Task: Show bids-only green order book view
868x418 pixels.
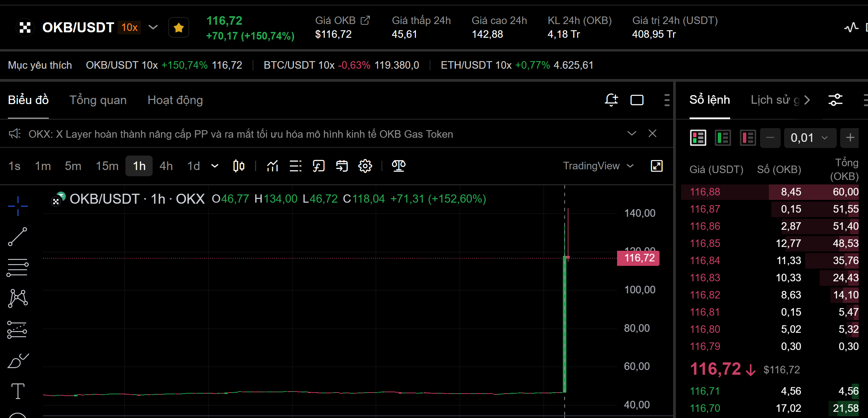Action: [x=723, y=138]
